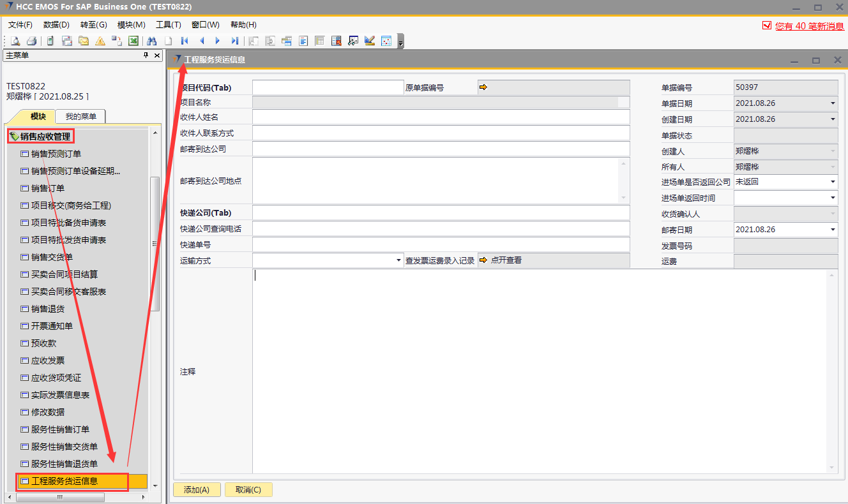Go to the next record arrow icon
The width and height of the screenshot is (848, 504).
[218, 41]
